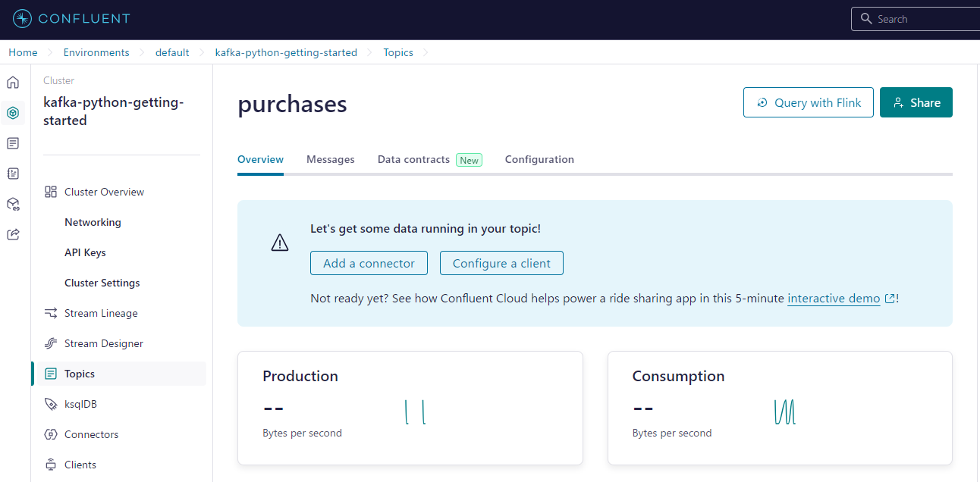Click the Add a connector button
Viewport: 980px width, 482px height.
click(x=369, y=263)
